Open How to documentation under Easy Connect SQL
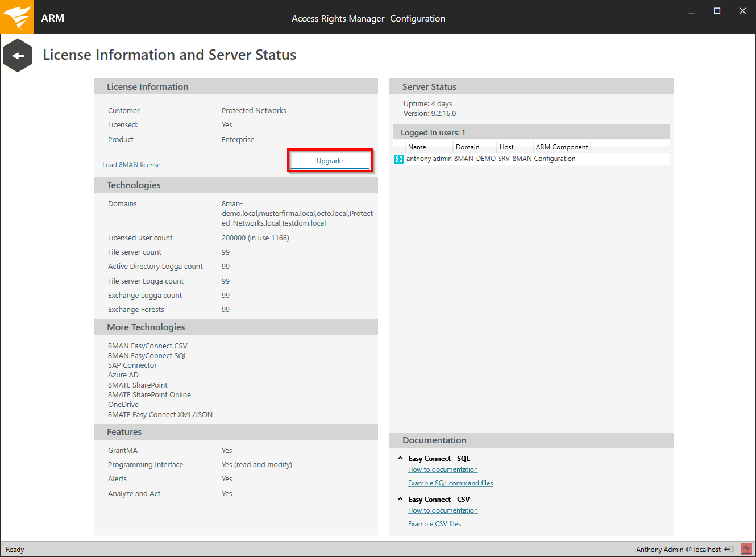This screenshot has height=557, width=756. pyautogui.click(x=442, y=469)
